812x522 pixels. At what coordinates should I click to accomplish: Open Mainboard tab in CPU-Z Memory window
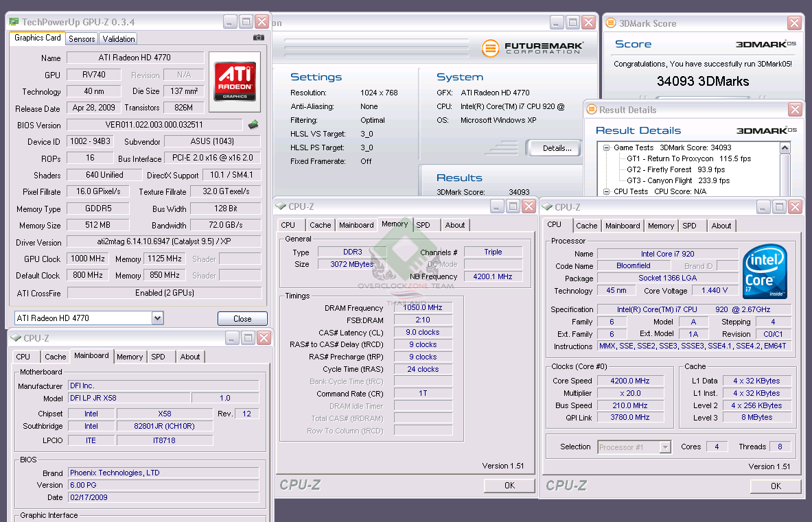356,225
